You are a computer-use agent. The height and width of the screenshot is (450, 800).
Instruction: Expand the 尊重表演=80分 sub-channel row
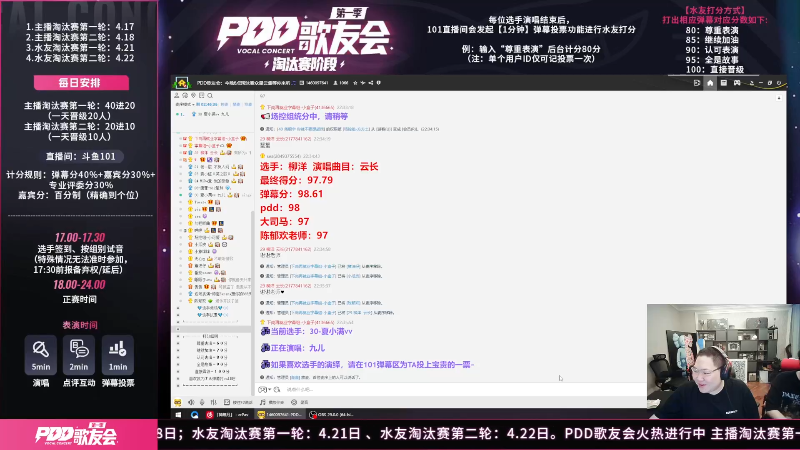179,344
